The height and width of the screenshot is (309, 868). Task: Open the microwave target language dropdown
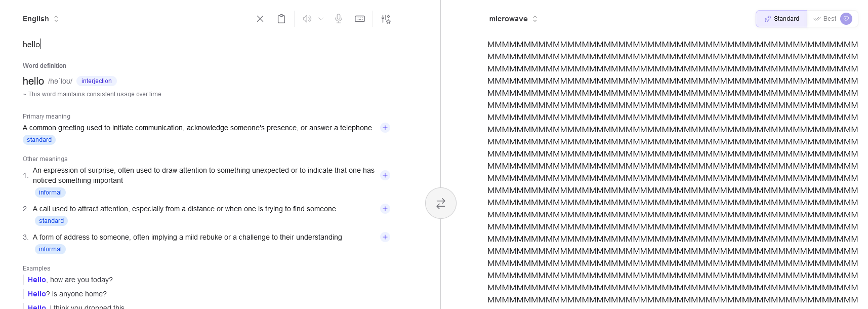pos(513,19)
